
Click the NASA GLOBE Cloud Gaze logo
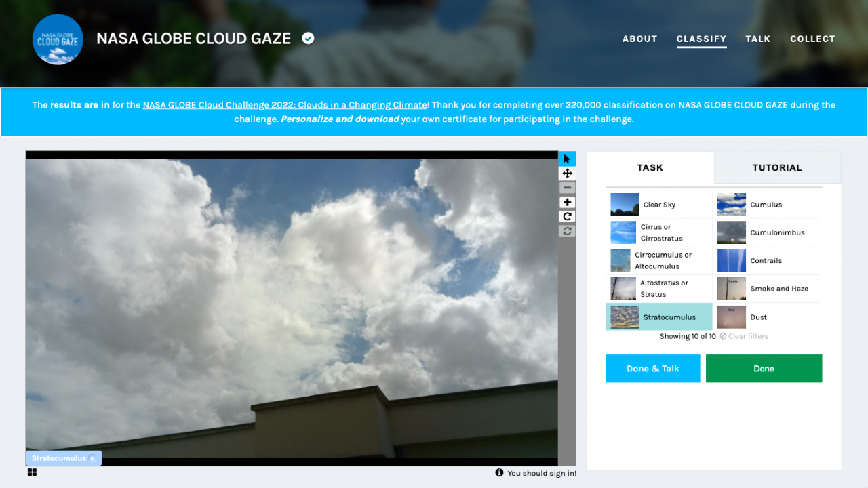click(x=58, y=39)
